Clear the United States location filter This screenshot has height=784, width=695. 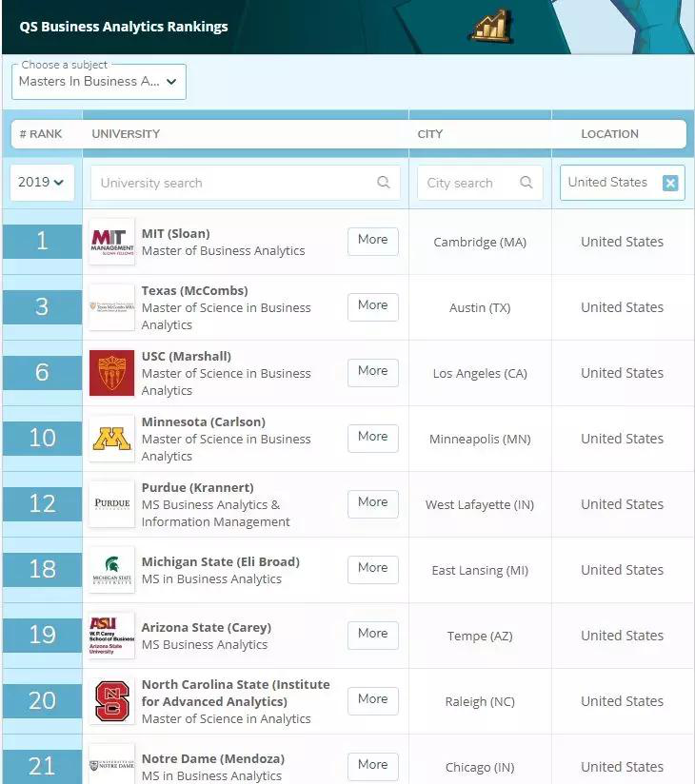click(x=670, y=183)
